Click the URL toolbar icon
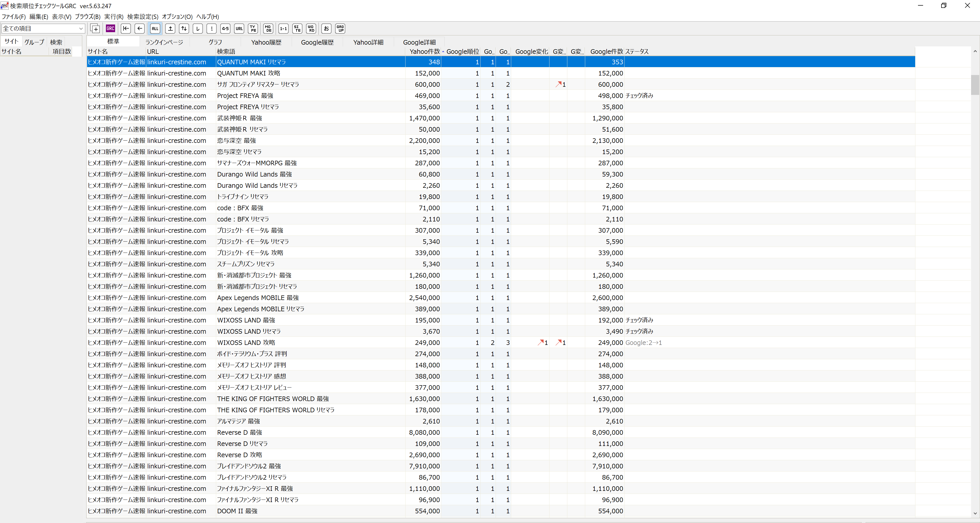Viewport: 980px width, 523px height. pyautogui.click(x=239, y=29)
